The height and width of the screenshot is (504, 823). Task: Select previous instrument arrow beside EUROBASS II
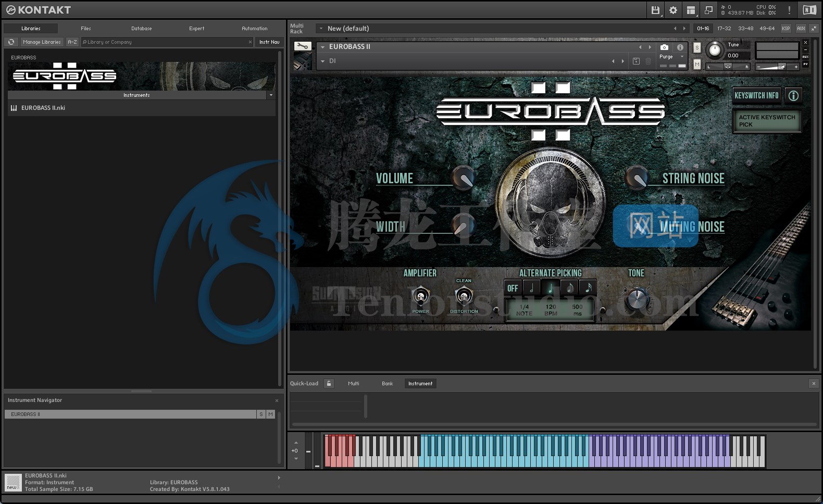(x=640, y=47)
